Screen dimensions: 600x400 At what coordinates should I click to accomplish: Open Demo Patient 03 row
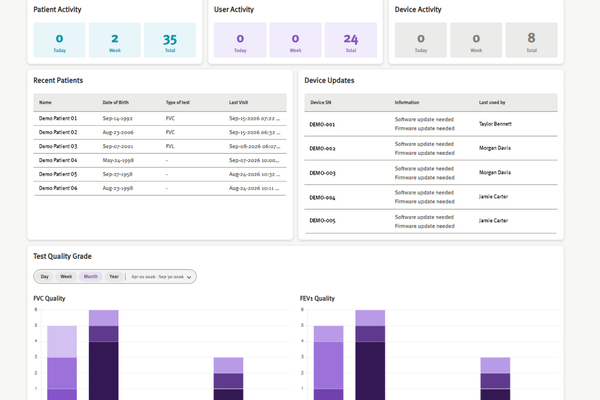(x=160, y=146)
